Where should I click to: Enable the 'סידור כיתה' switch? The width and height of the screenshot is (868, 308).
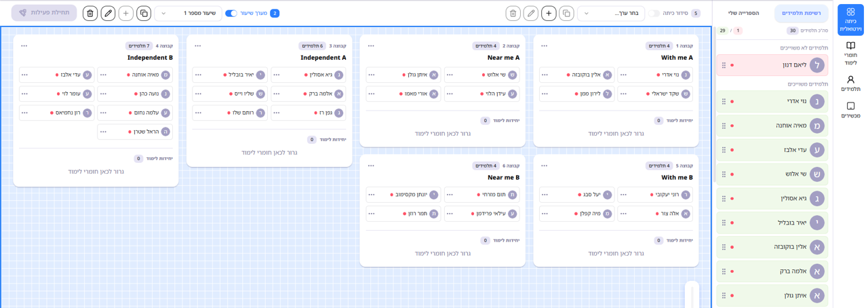coord(654,14)
